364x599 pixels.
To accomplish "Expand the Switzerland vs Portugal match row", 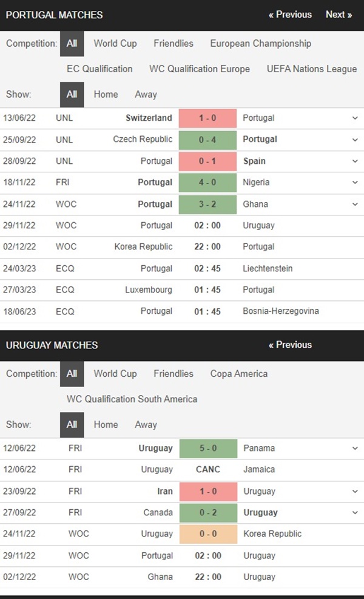I will (355, 118).
